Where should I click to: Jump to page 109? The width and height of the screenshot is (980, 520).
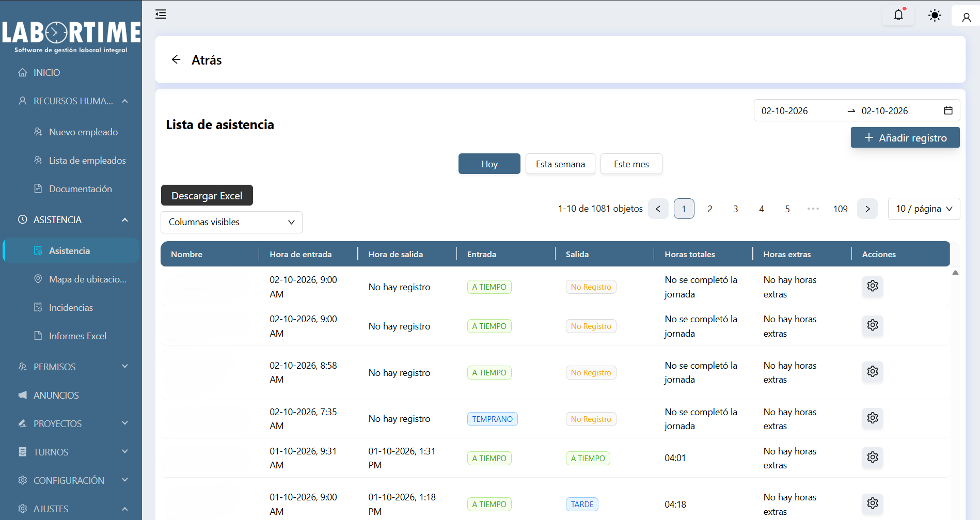tap(840, 209)
